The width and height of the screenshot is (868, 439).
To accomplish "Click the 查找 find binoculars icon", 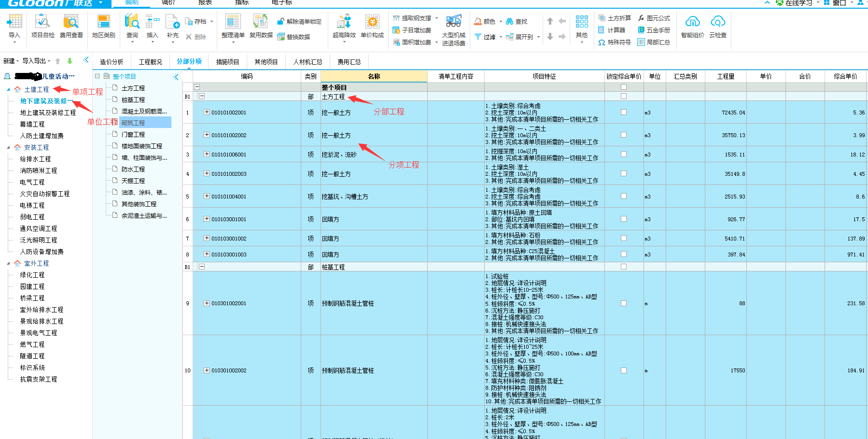I will click(x=509, y=21).
